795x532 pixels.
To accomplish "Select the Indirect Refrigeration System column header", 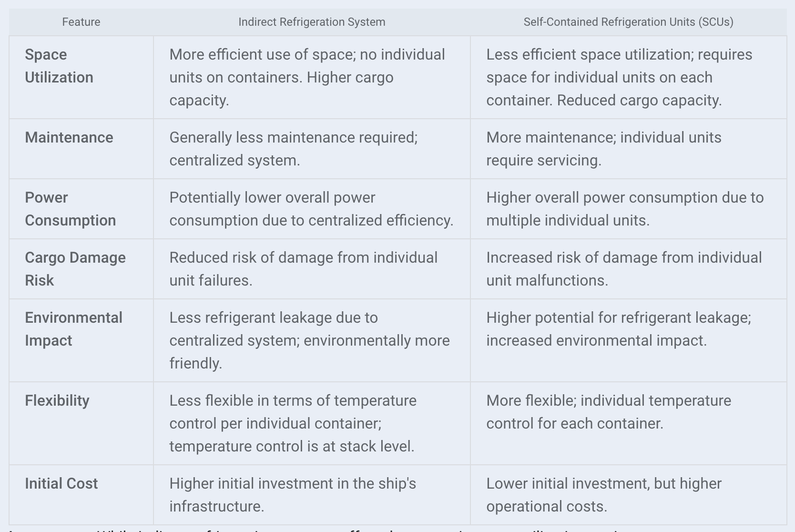I will pyautogui.click(x=312, y=22).
